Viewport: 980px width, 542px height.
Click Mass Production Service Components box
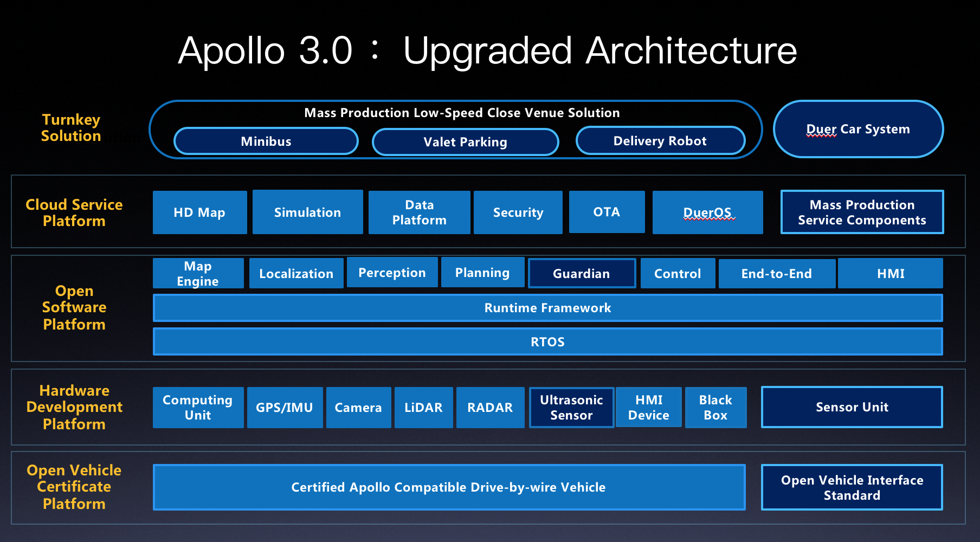862,212
